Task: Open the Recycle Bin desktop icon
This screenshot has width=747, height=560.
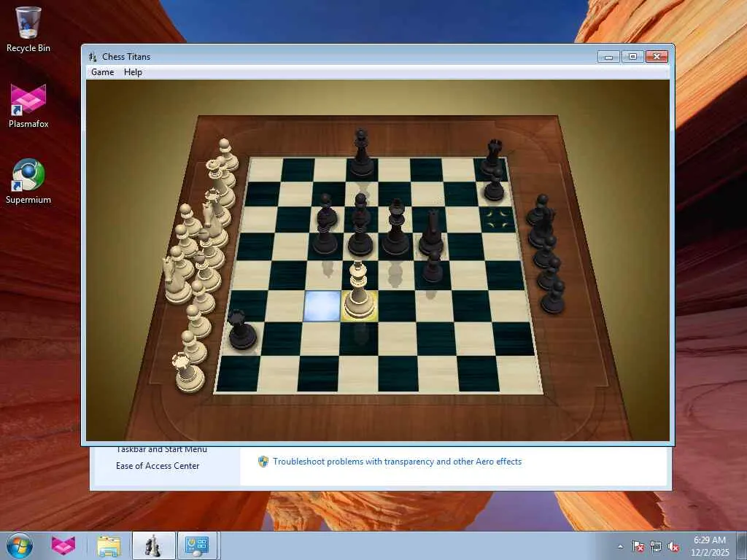Action: pyautogui.click(x=28, y=29)
